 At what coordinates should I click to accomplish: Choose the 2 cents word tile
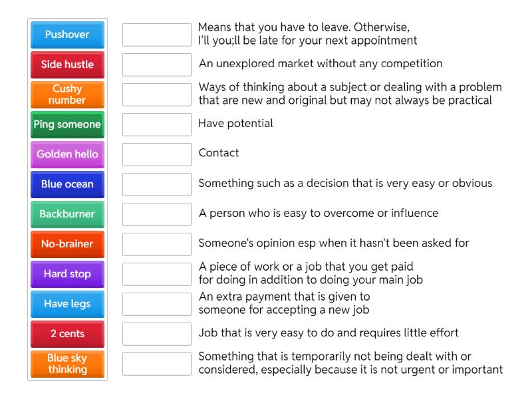(x=66, y=334)
